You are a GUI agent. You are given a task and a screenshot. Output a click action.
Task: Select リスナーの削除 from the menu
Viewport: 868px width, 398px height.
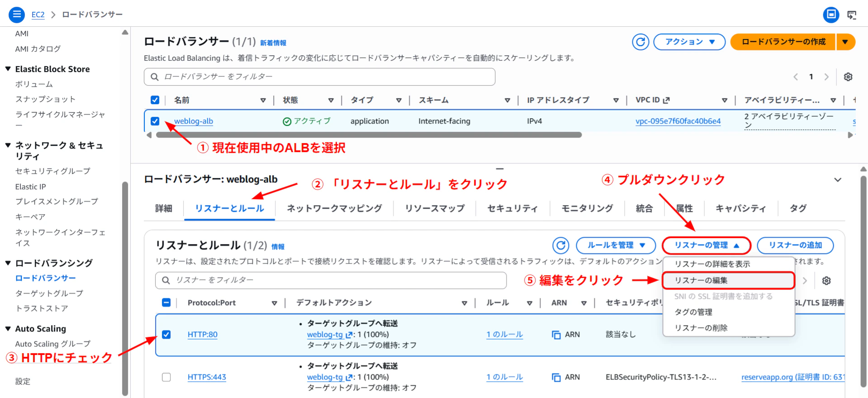pos(728,328)
